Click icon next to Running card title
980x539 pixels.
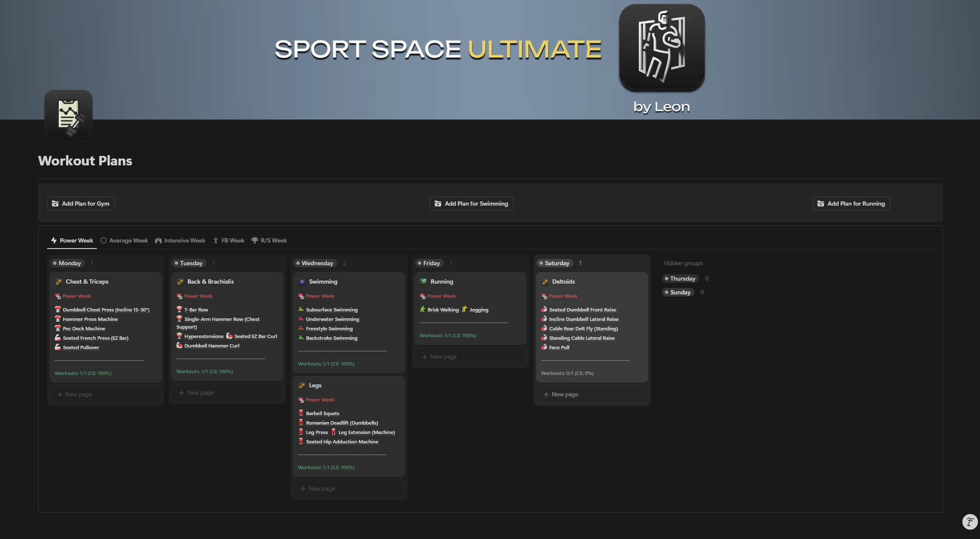coord(423,282)
